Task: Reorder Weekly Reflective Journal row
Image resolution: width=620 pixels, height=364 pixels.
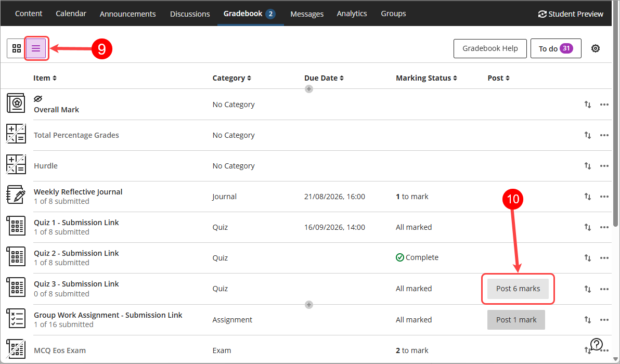Action: click(588, 197)
